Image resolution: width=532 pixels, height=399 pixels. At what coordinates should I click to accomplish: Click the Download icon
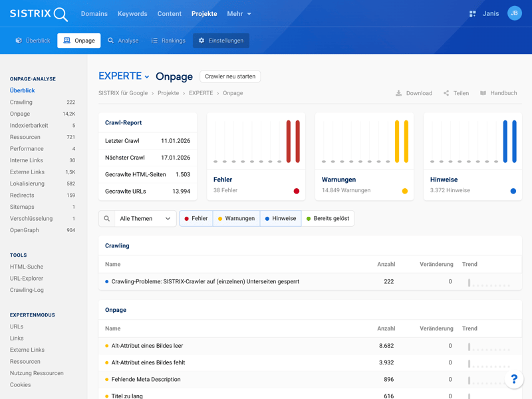[x=399, y=93]
